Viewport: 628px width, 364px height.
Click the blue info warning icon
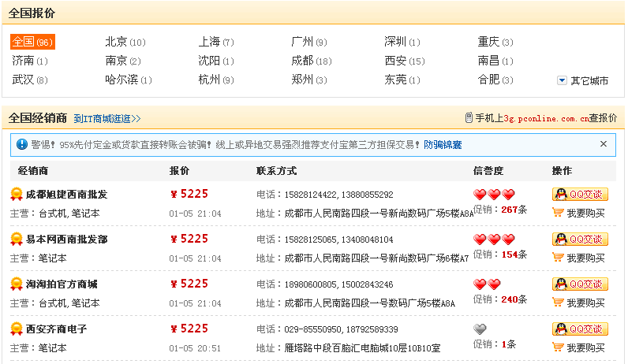coord(21,144)
